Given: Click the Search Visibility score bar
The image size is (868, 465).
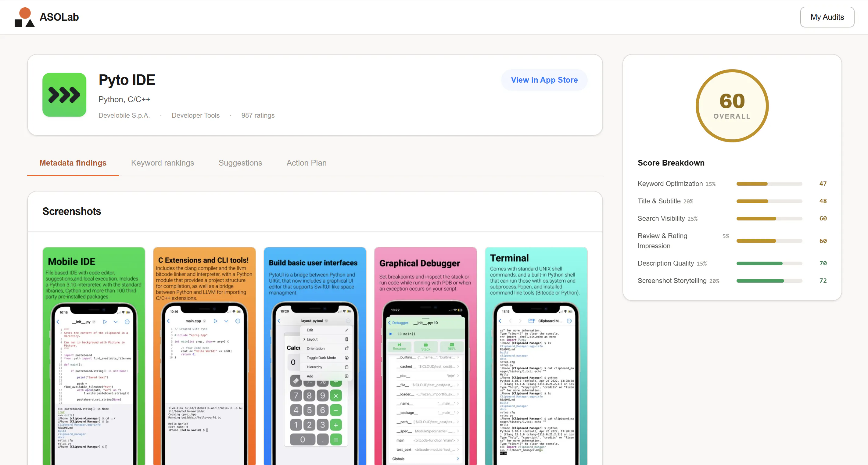Looking at the screenshot, I should (769, 219).
